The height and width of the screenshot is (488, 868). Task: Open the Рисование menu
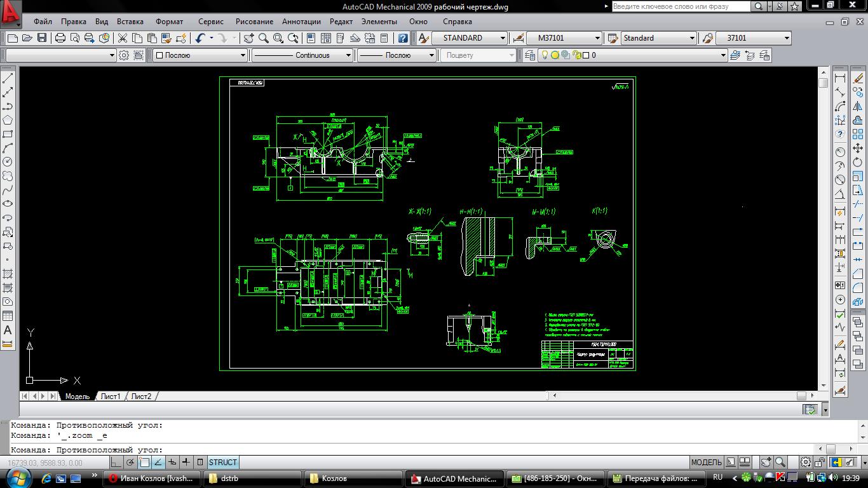tap(254, 22)
